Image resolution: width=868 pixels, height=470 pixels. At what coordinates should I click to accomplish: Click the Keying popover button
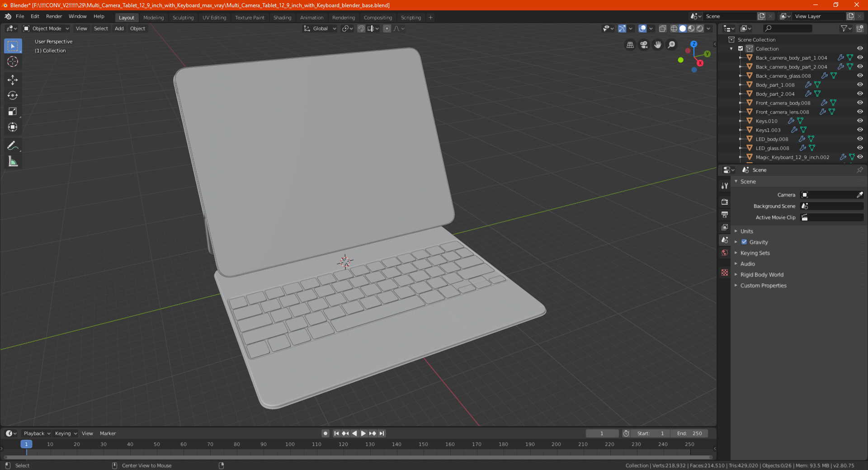[66, 433]
